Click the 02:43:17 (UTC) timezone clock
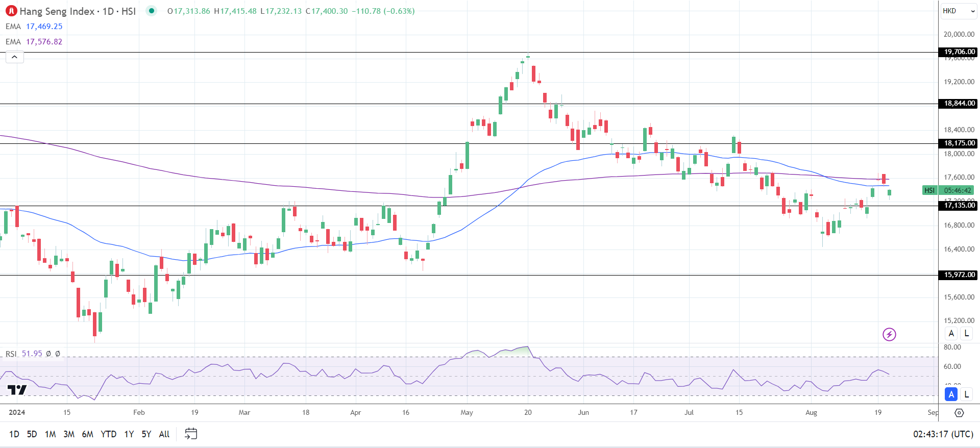Viewport: 980px width, 448px height. pyautogui.click(x=943, y=434)
